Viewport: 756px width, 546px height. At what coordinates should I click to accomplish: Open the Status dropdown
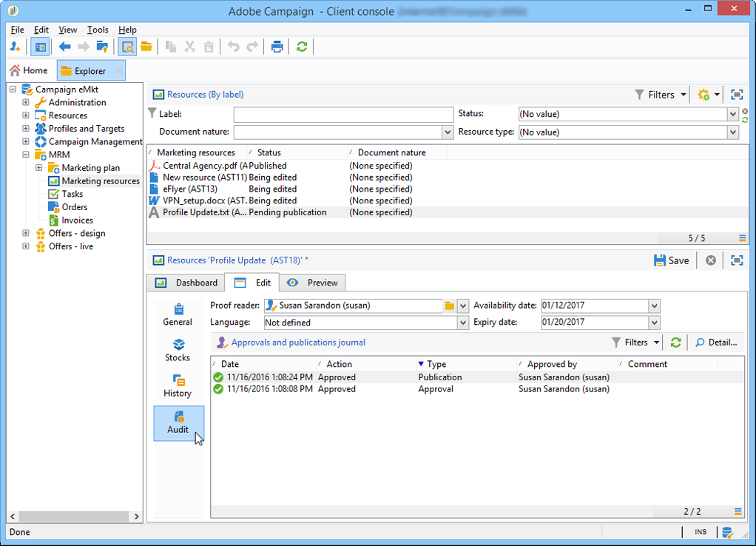coord(733,115)
